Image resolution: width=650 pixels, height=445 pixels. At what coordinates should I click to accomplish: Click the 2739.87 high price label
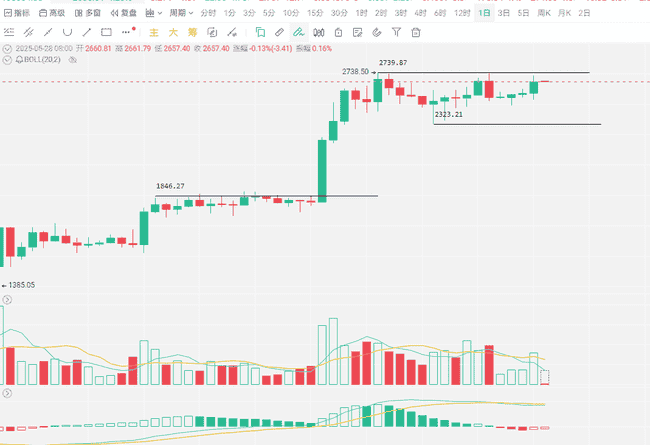click(389, 63)
